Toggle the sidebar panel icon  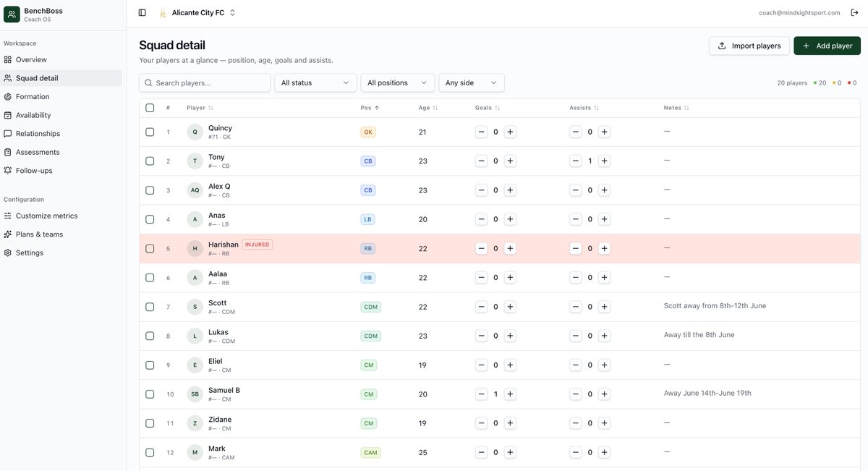(142, 12)
